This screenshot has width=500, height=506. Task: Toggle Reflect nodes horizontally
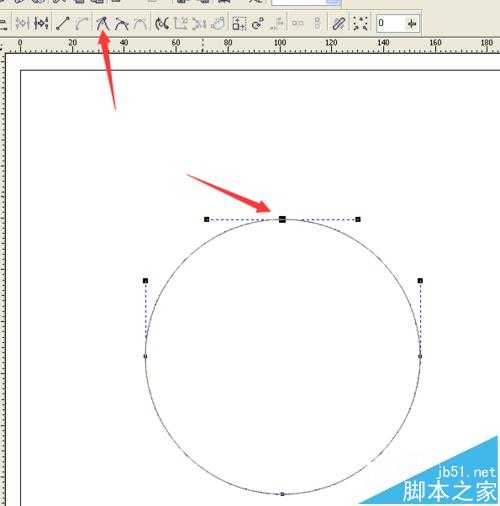297,24
